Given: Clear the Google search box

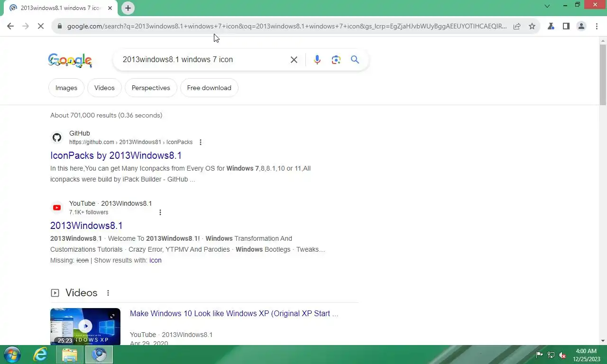Looking at the screenshot, I should [294, 60].
